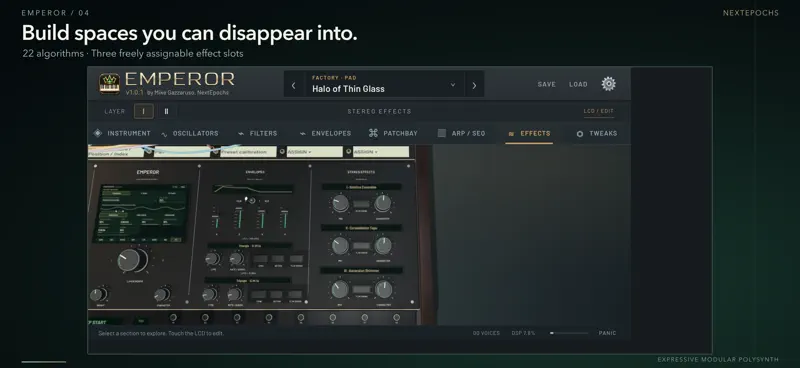Screen dimensions: 800x368
Task: Click the Character knob of effect slot III
Action: [x=383, y=289]
